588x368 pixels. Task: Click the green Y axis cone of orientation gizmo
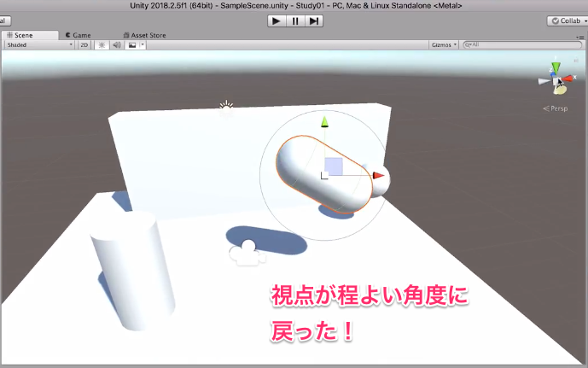click(x=556, y=67)
